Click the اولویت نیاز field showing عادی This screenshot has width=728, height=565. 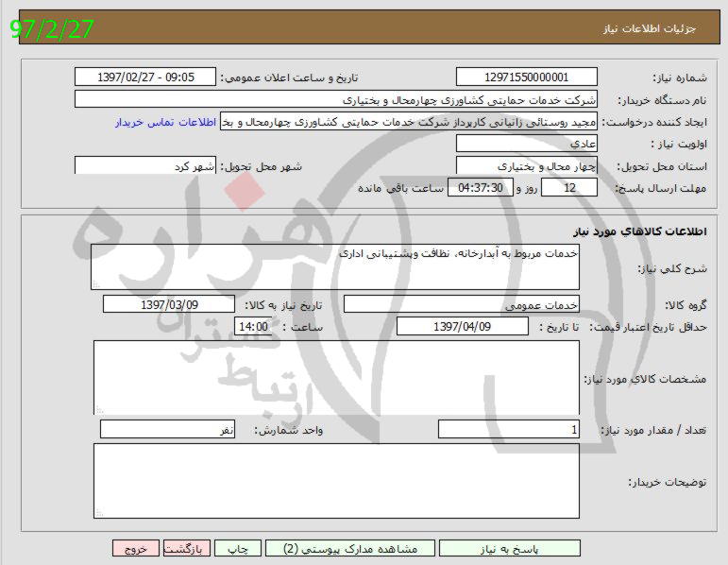[x=526, y=144]
